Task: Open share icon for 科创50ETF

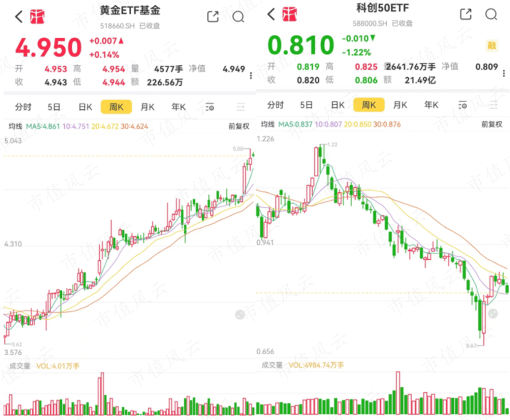Action: point(466,15)
